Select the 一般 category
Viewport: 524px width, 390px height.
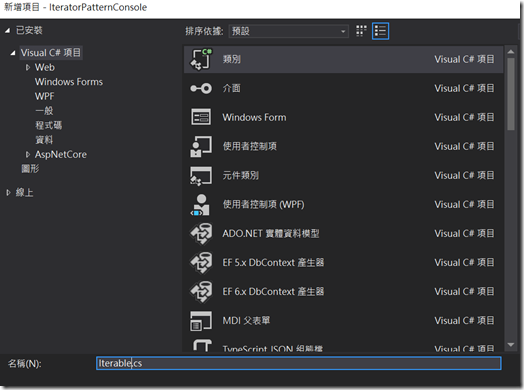(x=44, y=111)
